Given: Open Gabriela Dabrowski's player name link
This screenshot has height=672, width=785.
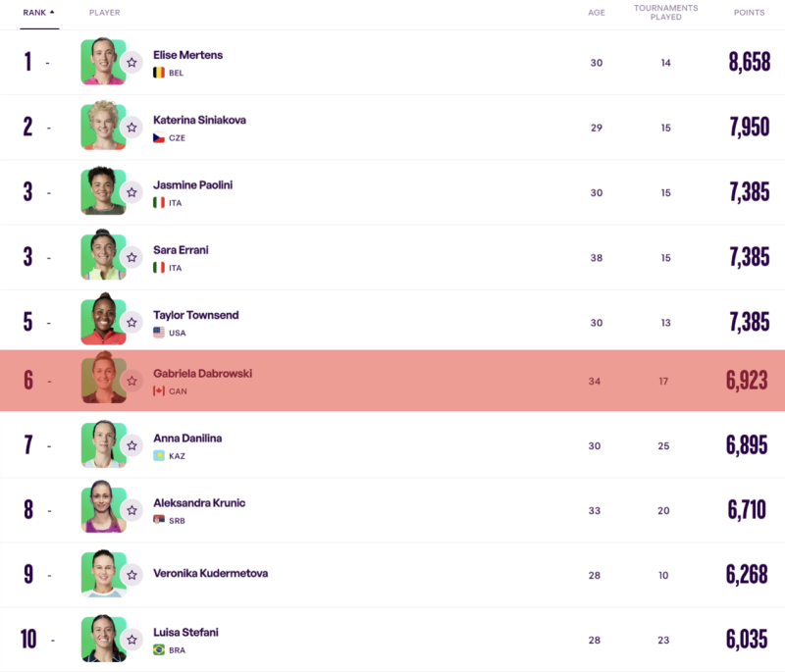Looking at the screenshot, I should tap(201, 374).
